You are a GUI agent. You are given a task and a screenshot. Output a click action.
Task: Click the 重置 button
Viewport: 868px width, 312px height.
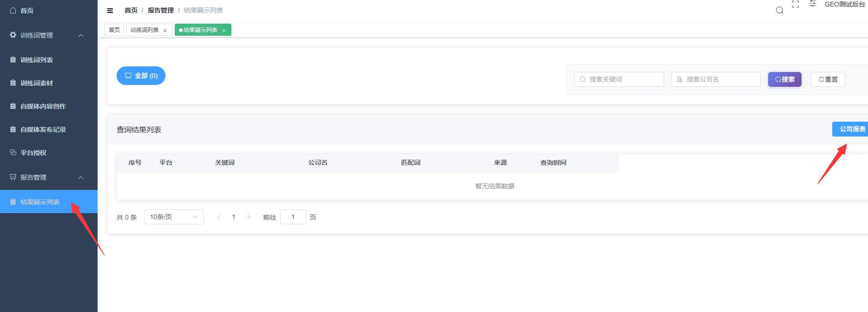coord(828,79)
